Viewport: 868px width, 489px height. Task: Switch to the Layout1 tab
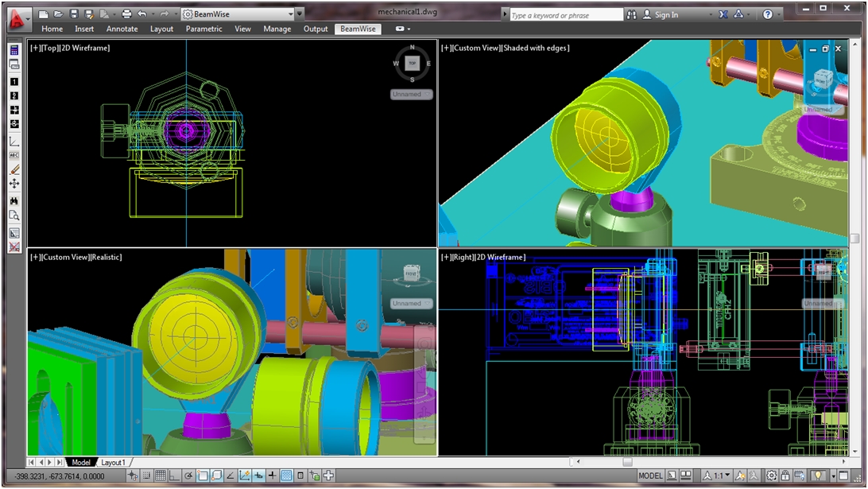click(113, 463)
